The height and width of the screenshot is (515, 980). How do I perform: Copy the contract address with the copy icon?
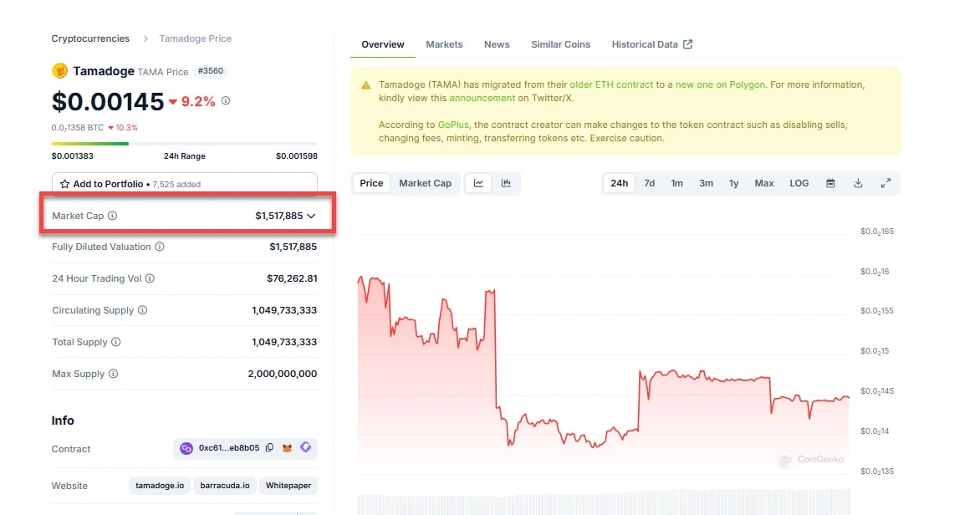tap(269, 448)
